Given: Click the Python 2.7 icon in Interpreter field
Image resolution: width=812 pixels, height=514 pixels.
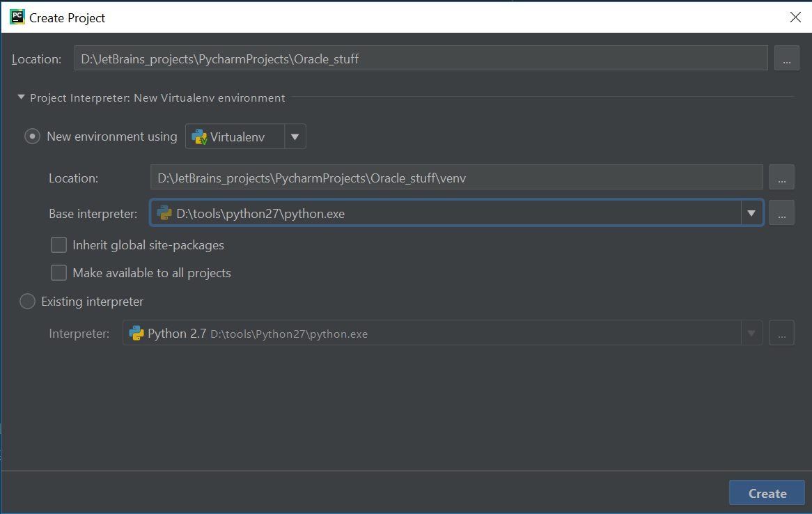Looking at the screenshot, I should click(136, 334).
